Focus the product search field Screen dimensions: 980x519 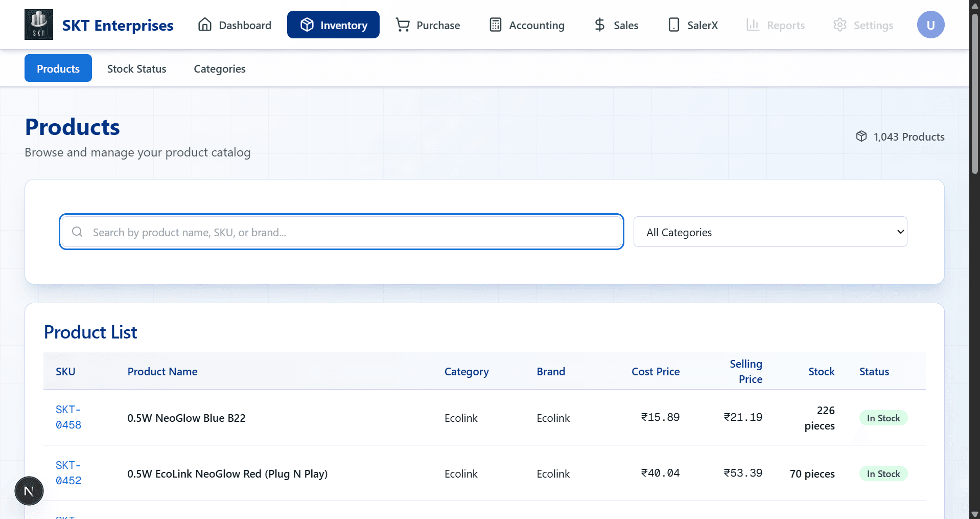(x=341, y=232)
